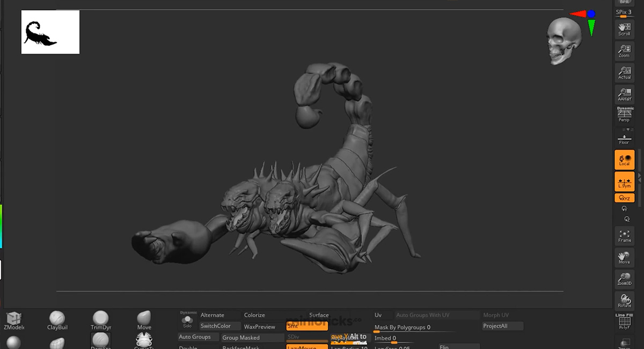This screenshot has height=349, width=644.
Task: Click the scorpion reference thumbnail
Action: click(x=50, y=32)
